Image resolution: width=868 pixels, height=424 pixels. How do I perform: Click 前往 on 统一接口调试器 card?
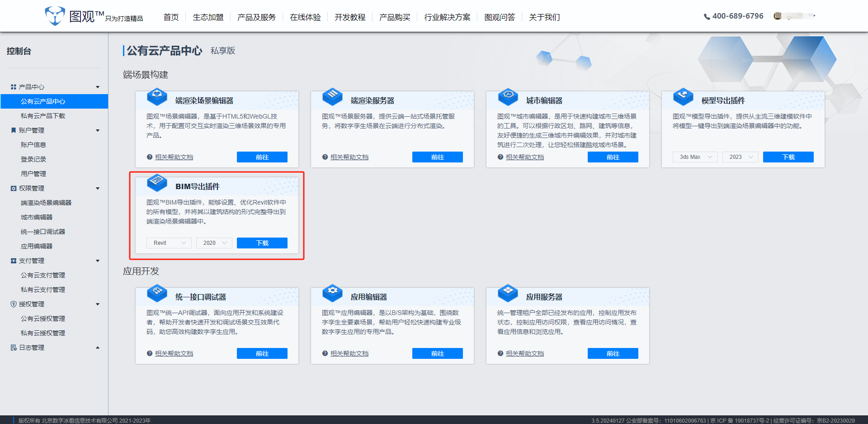click(262, 353)
